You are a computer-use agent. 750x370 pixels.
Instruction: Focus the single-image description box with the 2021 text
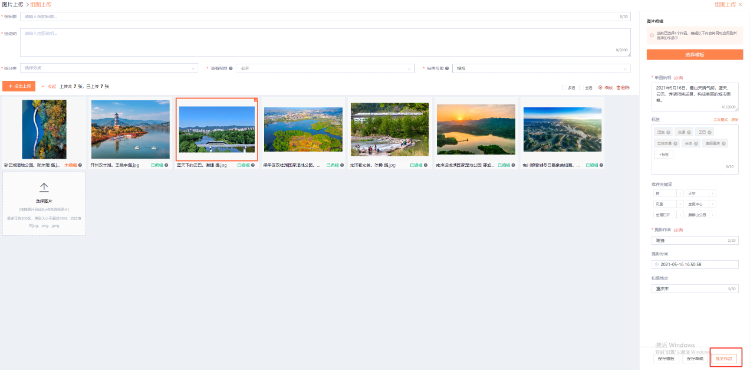[x=695, y=97]
